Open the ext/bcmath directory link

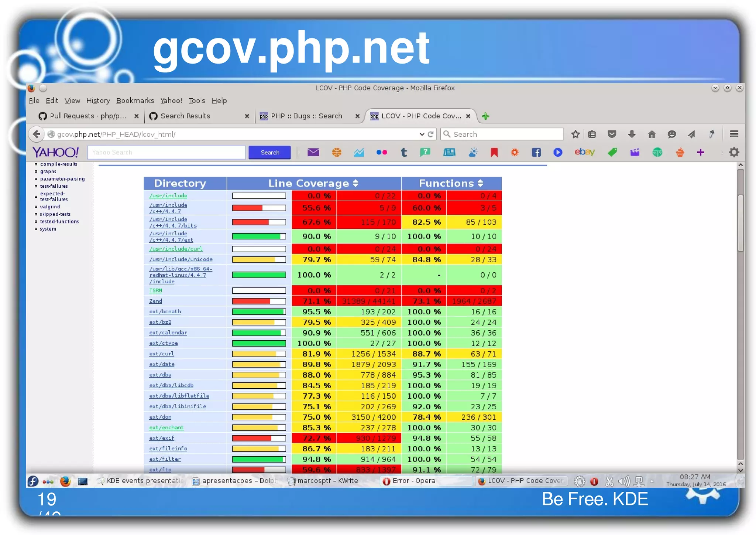click(x=165, y=311)
